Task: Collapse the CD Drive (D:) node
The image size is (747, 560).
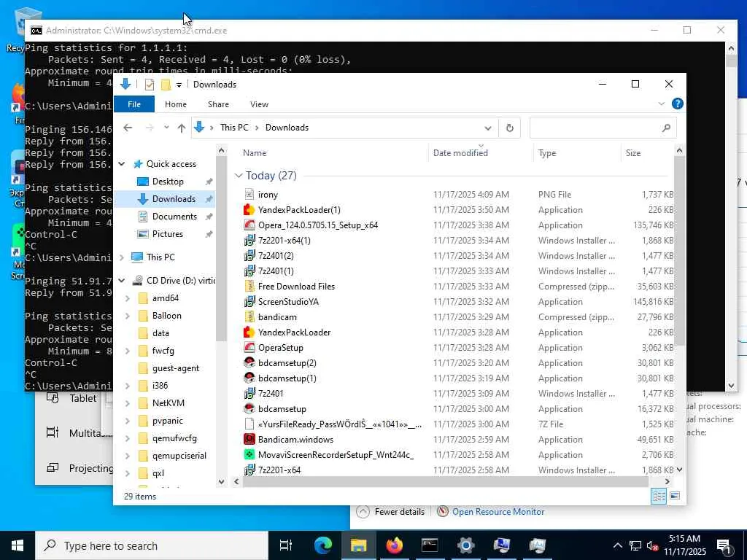Action: (x=122, y=281)
